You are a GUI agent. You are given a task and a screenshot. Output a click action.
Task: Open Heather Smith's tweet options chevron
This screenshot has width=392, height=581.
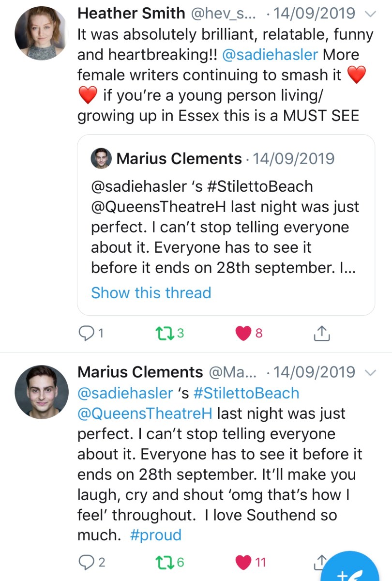[x=370, y=14]
